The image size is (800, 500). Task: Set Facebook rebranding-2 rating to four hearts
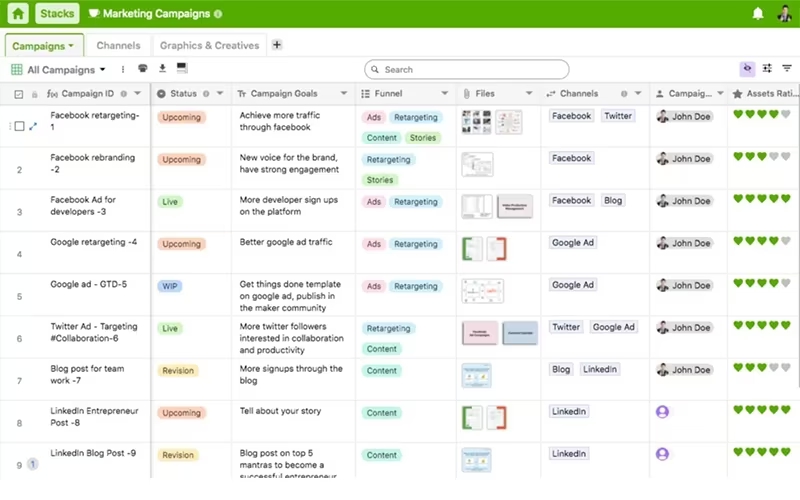click(x=774, y=156)
